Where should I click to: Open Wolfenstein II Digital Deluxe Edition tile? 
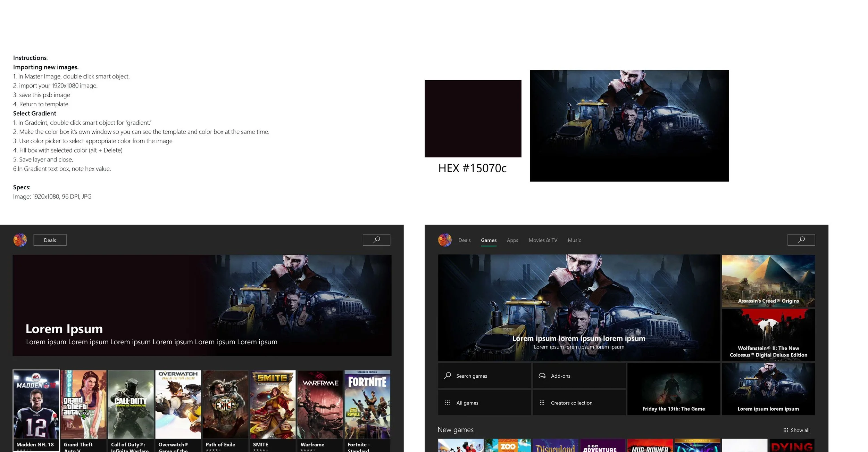pos(768,335)
